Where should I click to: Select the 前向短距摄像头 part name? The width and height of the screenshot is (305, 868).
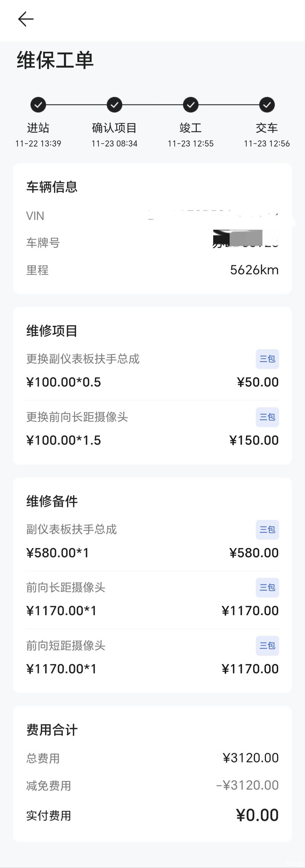[65, 645]
